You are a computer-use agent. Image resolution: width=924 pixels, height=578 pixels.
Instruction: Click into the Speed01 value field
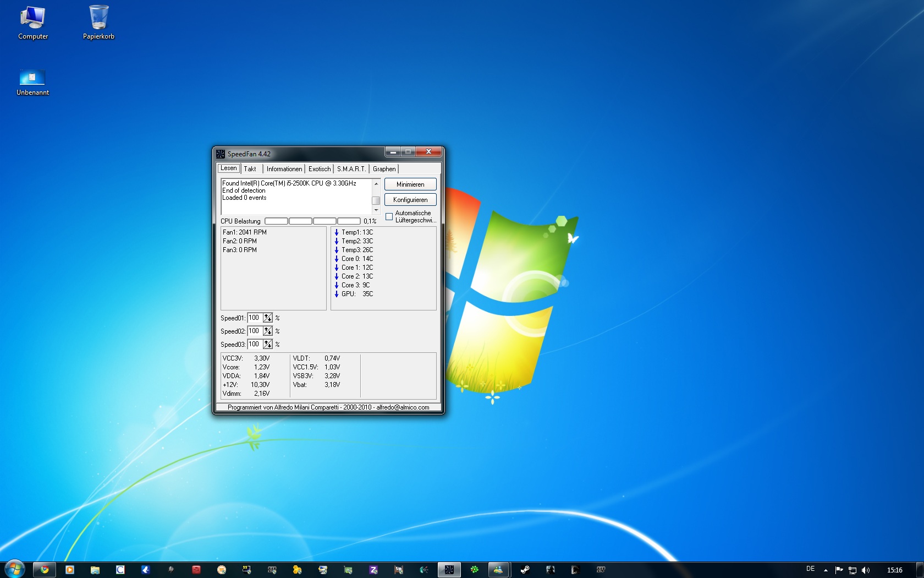click(255, 318)
